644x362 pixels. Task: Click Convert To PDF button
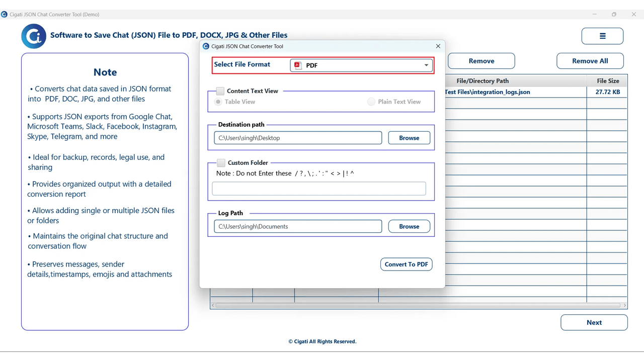(407, 264)
